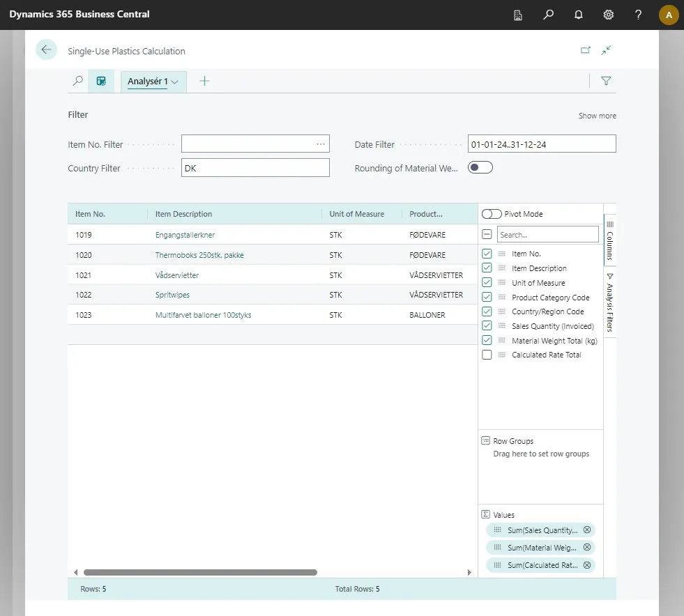Open user account avatar A
The width and height of the screenshot is (684, 616).
tap(668, 15)
